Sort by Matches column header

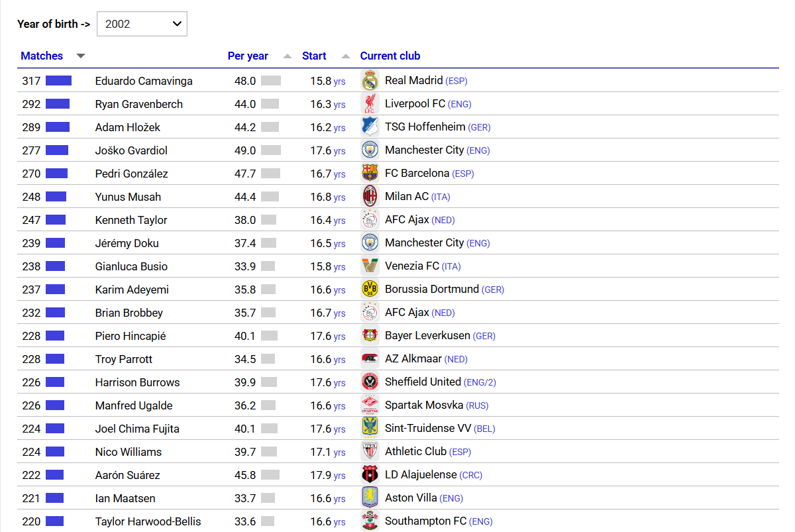pos(42,56)
